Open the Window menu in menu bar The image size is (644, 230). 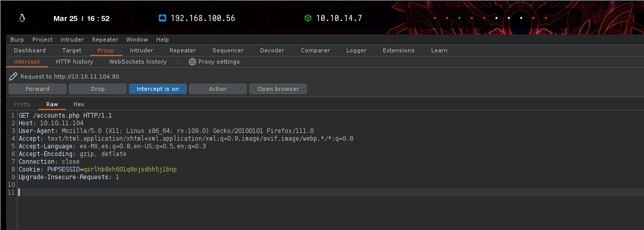[137, 40]
